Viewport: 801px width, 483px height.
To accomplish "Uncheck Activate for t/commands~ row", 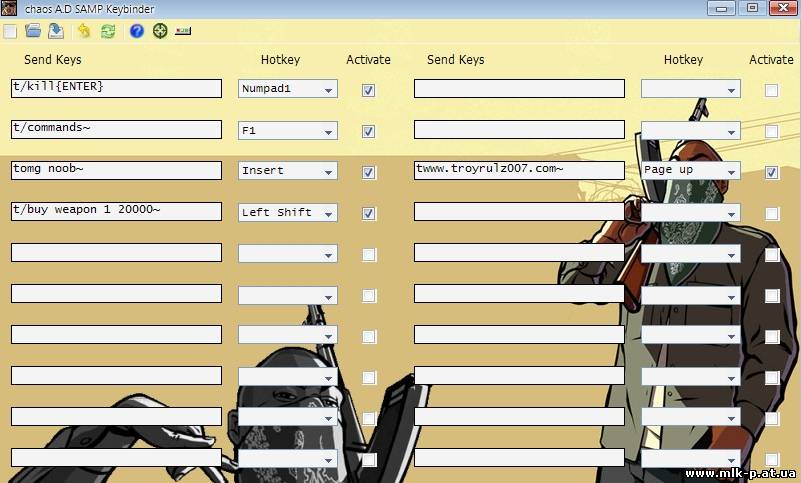I will [x=368, y=131].
